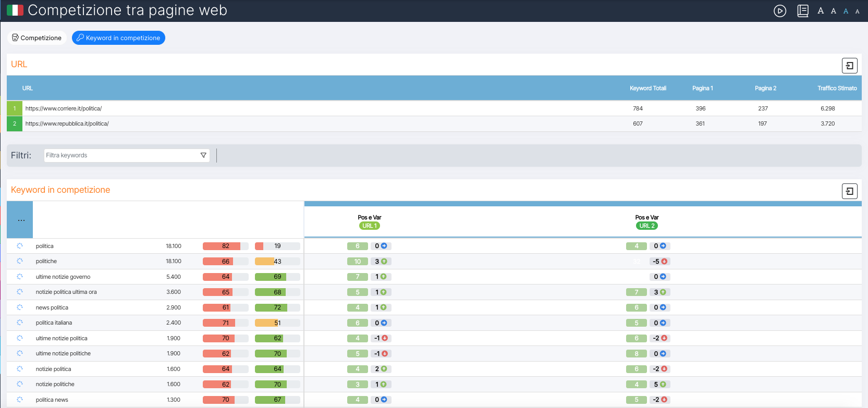The height and width of the screenshot is (408, 868).
Task: Click the play tutorial video icon
Action: [779, 11]
